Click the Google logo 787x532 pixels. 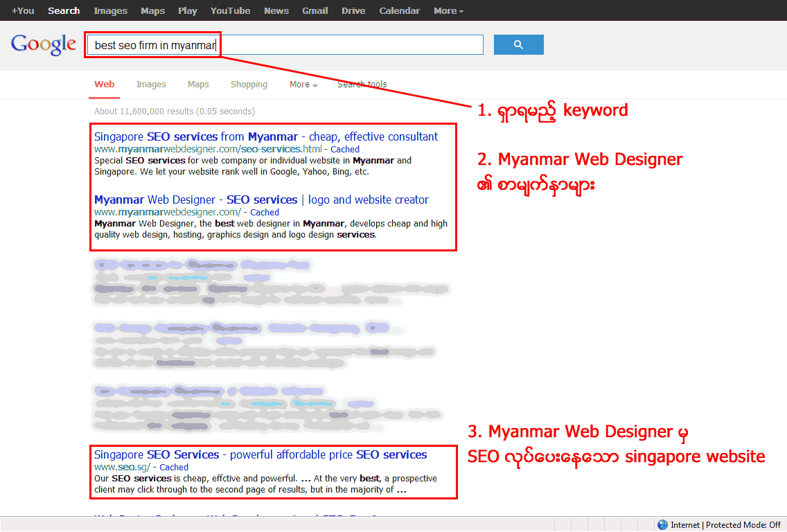pyautogui.click(x=44, y=44)
